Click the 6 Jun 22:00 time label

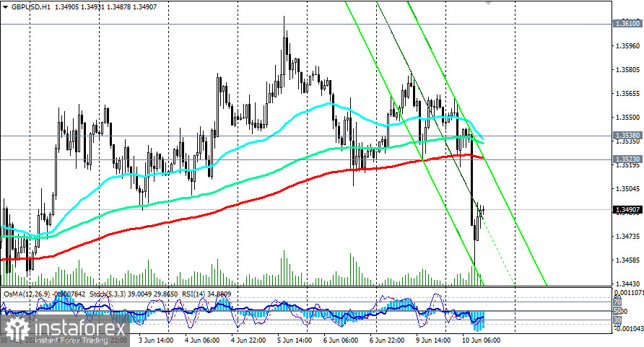coord(386,341)
